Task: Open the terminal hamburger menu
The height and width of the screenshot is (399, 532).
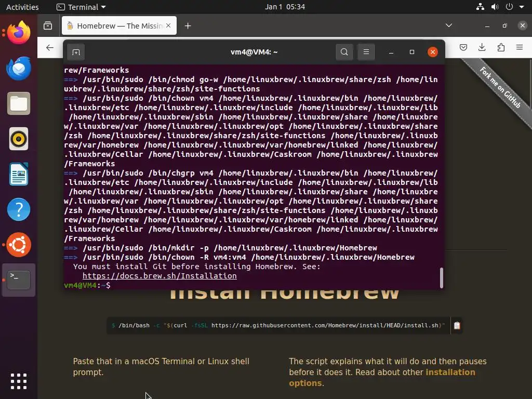Action: pyautogui.click(x=366, y=52)
